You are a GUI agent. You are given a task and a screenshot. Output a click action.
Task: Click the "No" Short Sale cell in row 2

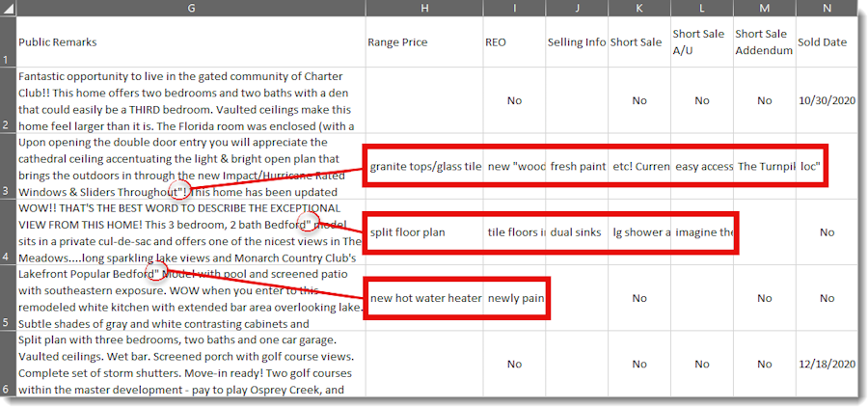639,100
